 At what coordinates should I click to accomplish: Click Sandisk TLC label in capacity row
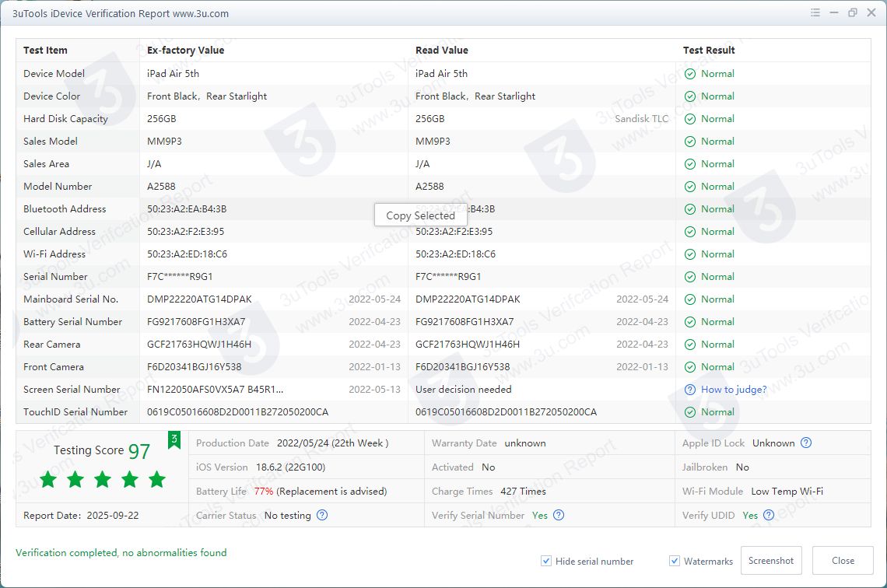tap(641, 119)
